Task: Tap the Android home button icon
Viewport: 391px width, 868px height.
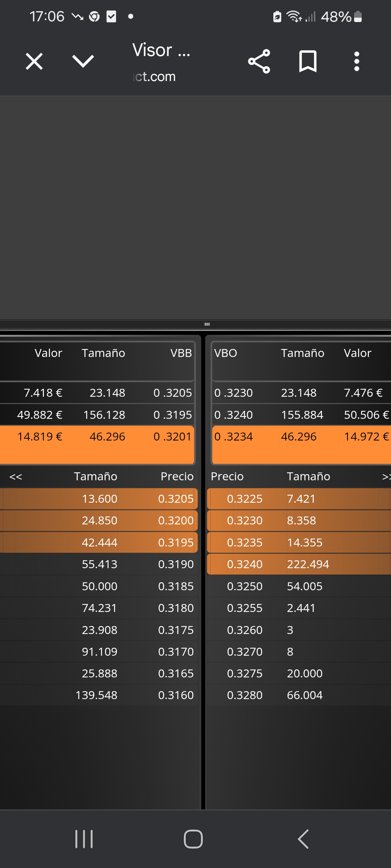Action: pos(193,839)
